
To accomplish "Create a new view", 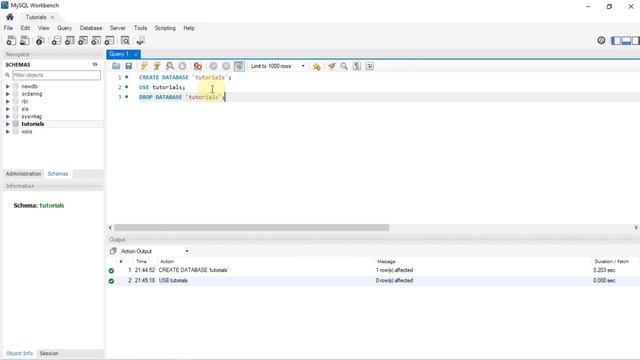I will point(83,40).
